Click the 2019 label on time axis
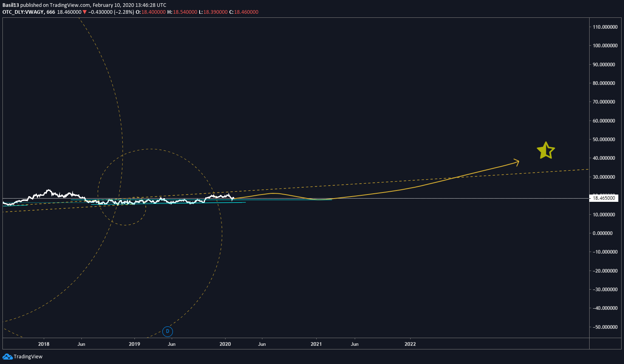The height and width of the screenshot is (364, 624). (x=134, y=344)
